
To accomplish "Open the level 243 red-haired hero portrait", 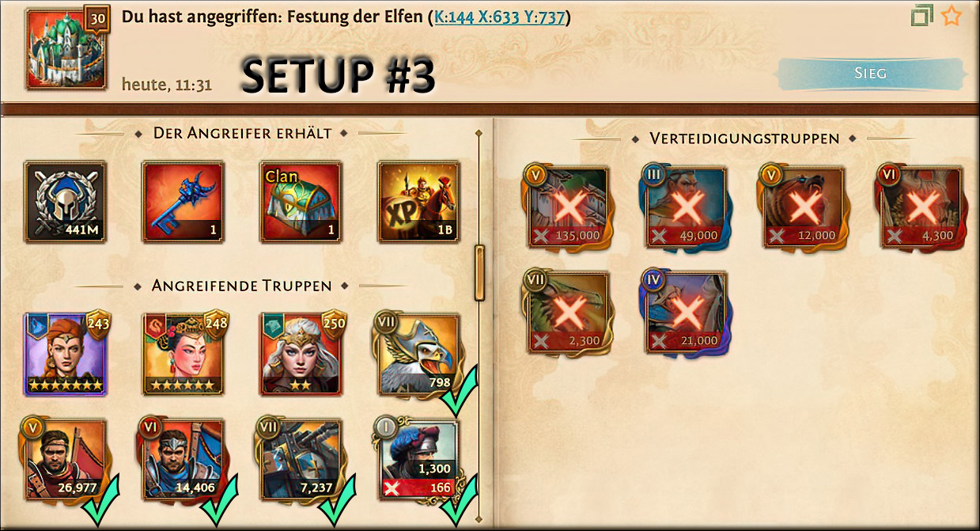I will tap(66, 354).
